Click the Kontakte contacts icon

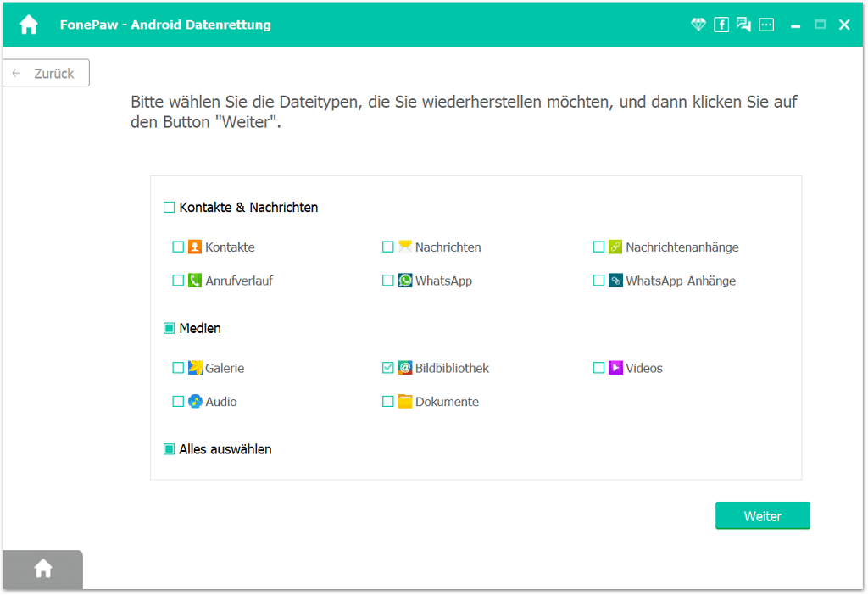(x=195, y=247)
